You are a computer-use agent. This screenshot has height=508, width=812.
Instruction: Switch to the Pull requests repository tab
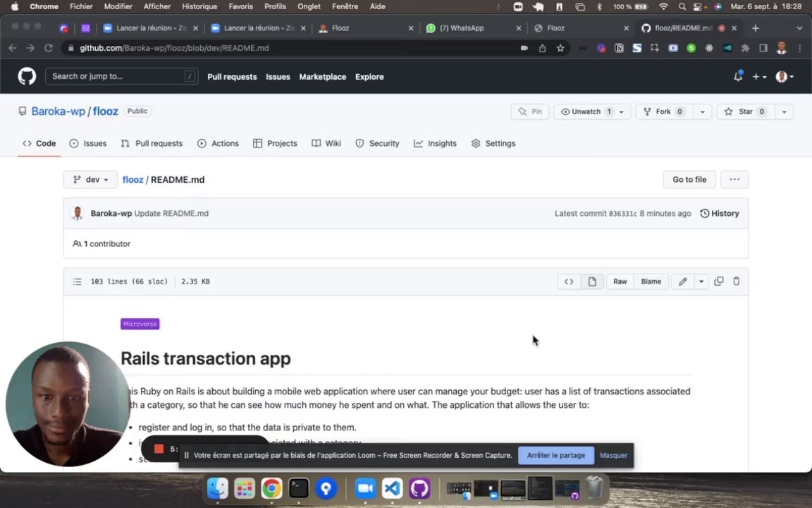click(x=152, y=144)
